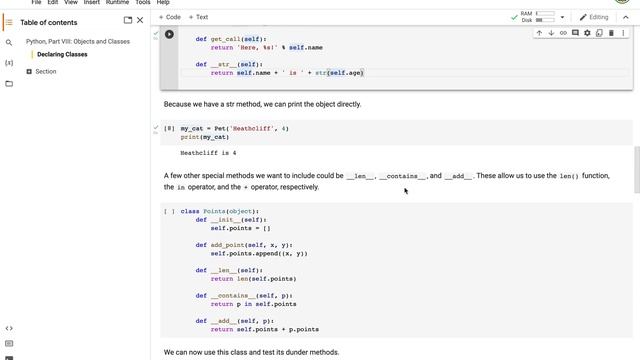
Task: Open the Code snippets panel icon
Action: [x=9, y=328]
